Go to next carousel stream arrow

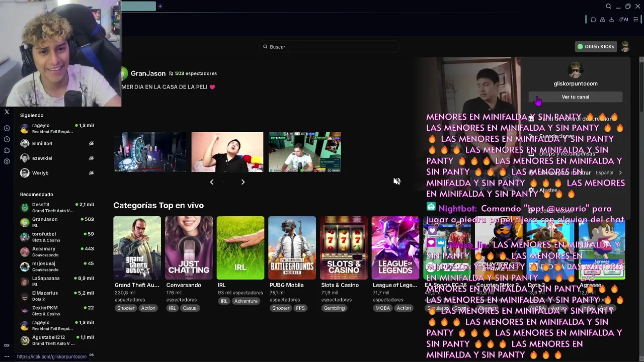click(243, 182)
